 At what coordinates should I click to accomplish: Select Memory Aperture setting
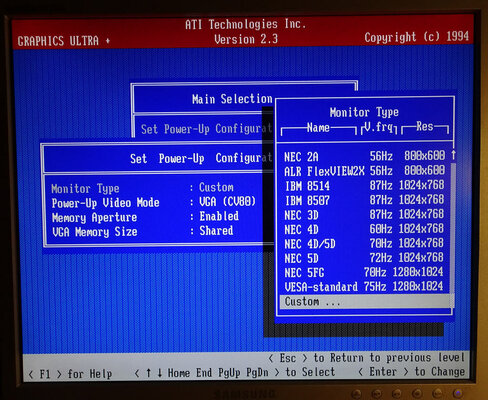145,217
